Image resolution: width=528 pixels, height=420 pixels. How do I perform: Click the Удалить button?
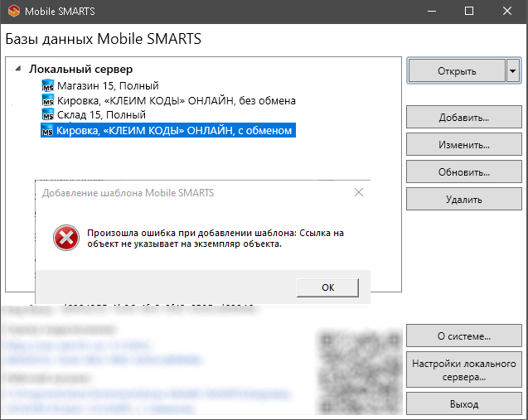[464, 199]
